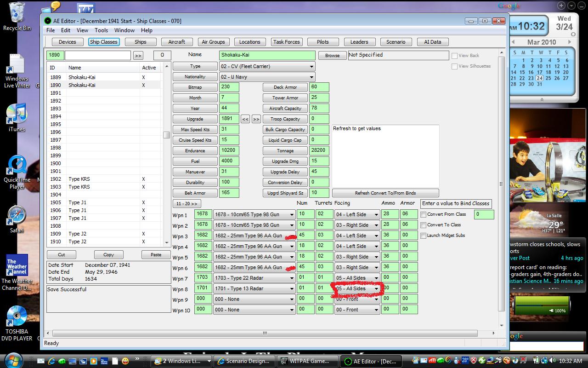This screenshot has height=368, width=588.
Task: Open the Tools menu
Action: coord(102,30)
